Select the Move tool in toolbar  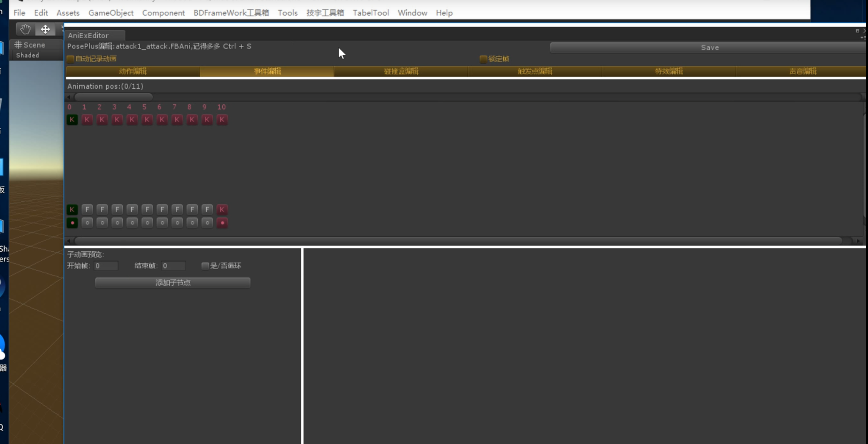[45, 29]
